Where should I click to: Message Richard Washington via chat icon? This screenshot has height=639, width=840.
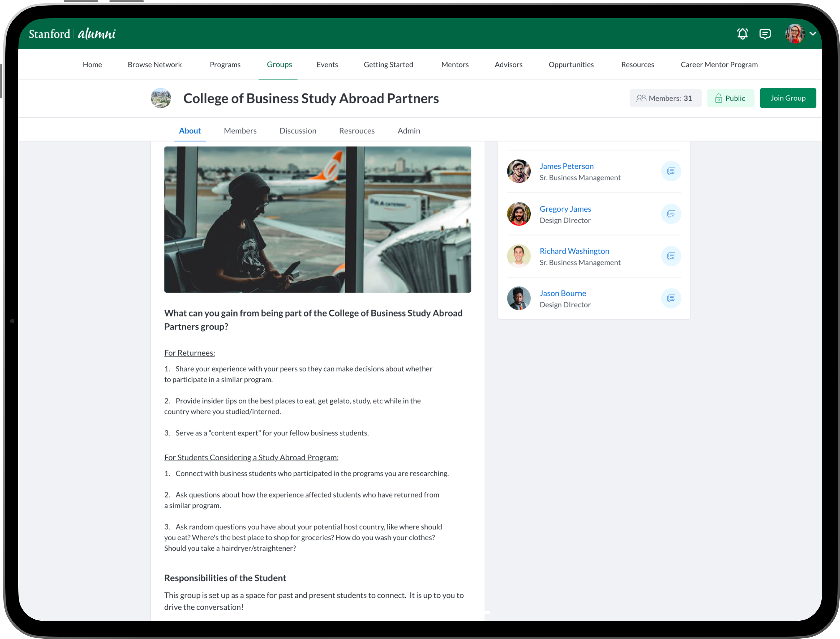coord(671,256)
